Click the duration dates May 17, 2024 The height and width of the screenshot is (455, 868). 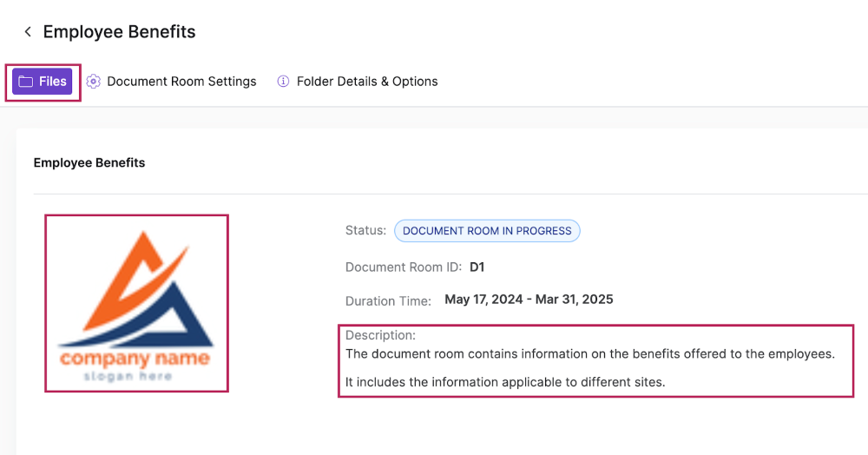(483, 300)
